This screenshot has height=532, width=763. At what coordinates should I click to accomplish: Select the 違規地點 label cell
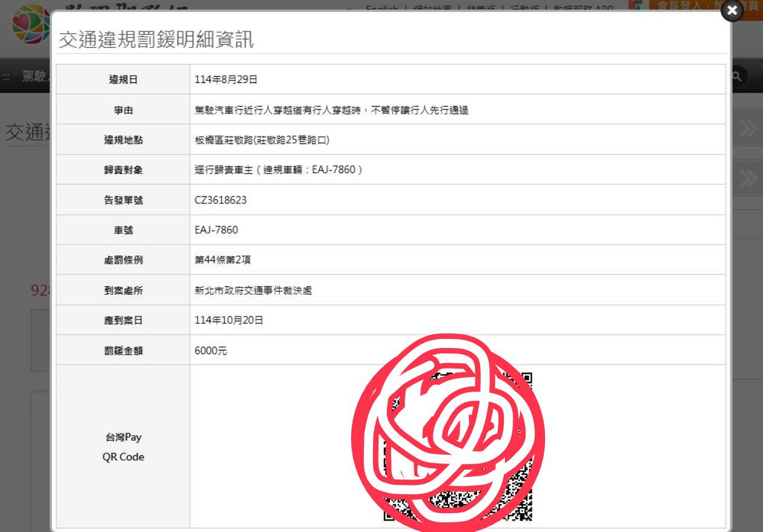pos(124,140)
